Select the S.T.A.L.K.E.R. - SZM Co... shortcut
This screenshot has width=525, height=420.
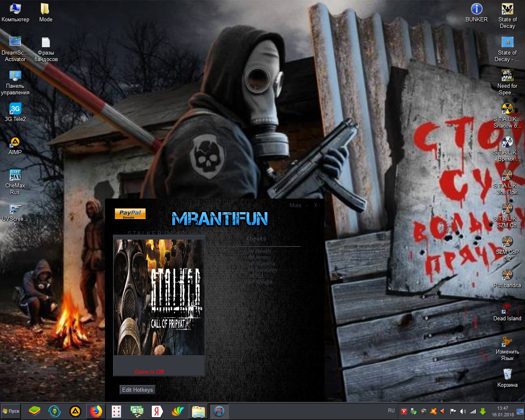[507, 215]
